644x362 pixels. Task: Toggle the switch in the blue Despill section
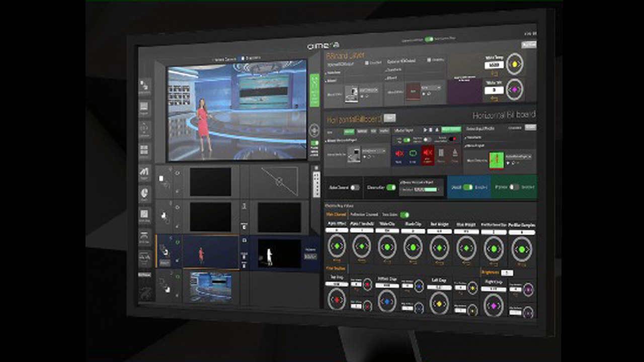[468, 187]
